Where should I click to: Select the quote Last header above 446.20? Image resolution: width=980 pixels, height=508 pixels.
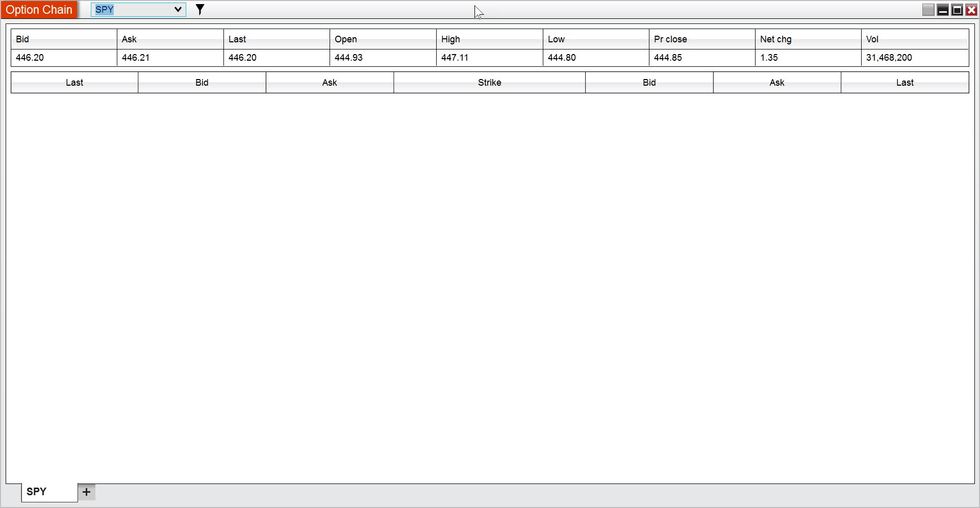[277, 39]
